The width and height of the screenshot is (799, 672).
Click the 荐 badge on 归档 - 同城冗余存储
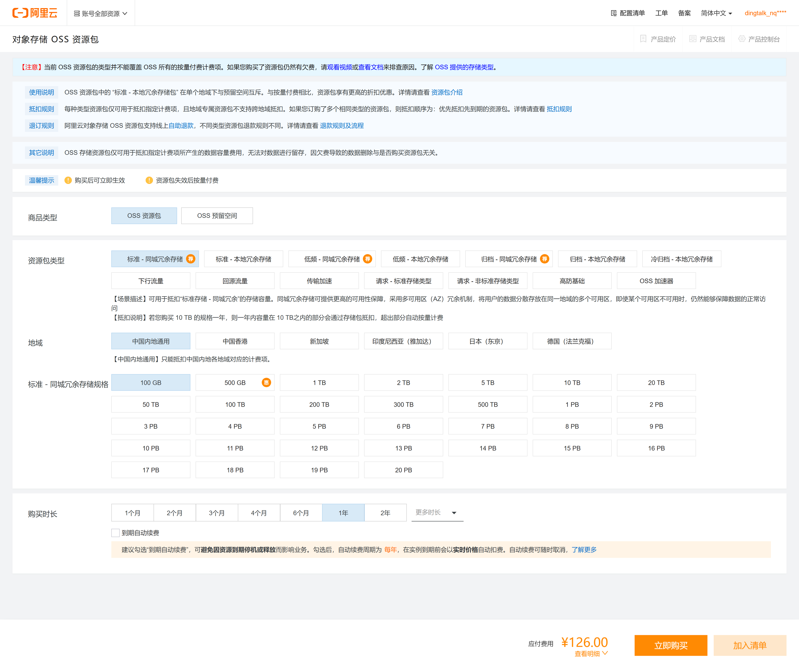tap(545, 259)
